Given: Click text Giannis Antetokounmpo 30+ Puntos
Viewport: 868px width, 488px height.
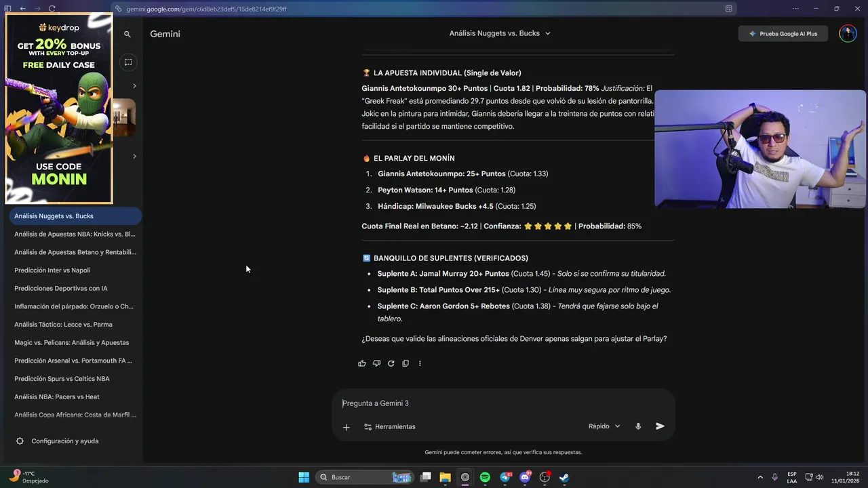Looking at the screenshot, I should (x=425, y=89).
